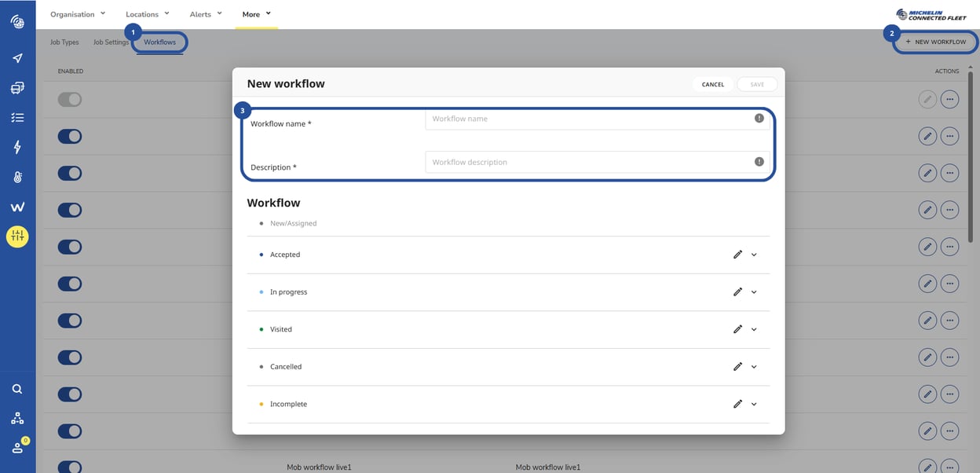Expand the Accepted status chevron
The height and width of the screenshot is (473, 980).
[x=754, y=255]
